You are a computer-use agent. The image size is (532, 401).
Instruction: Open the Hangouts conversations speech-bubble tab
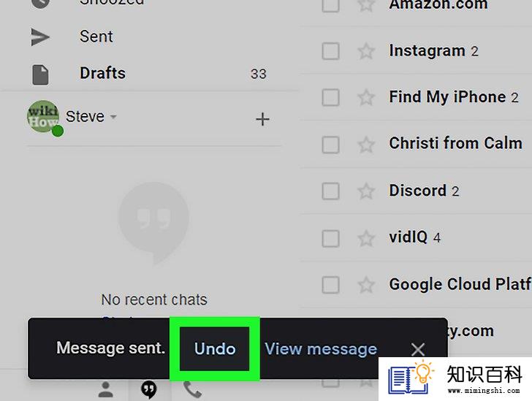tap(149, 389)
